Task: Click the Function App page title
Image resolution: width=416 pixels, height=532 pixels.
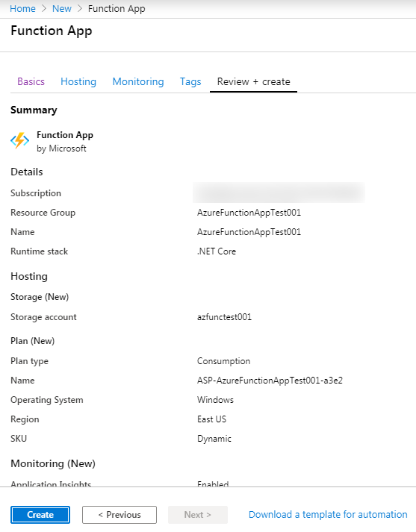Action: click(x=52, y=31)
